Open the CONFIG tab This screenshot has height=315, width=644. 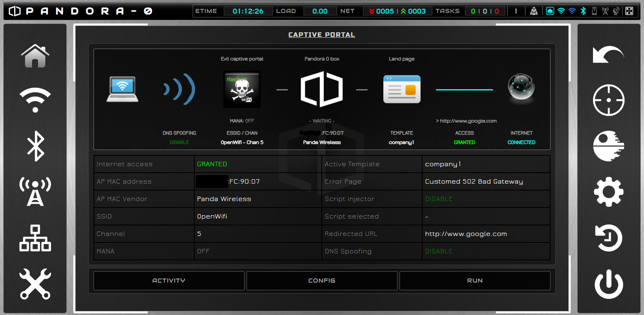(x=322, y=281)
